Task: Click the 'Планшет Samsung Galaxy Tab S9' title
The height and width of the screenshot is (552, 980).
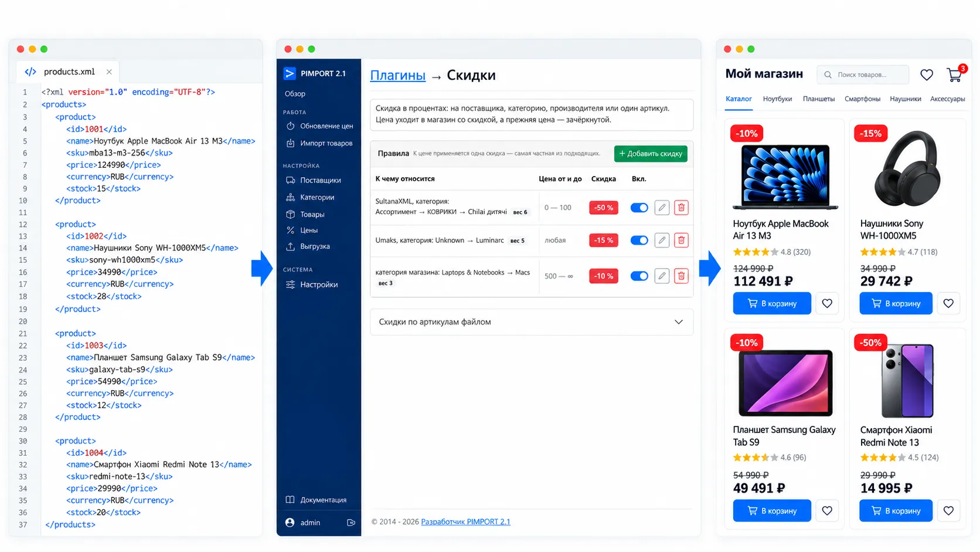Action: (x=784, y=436)
